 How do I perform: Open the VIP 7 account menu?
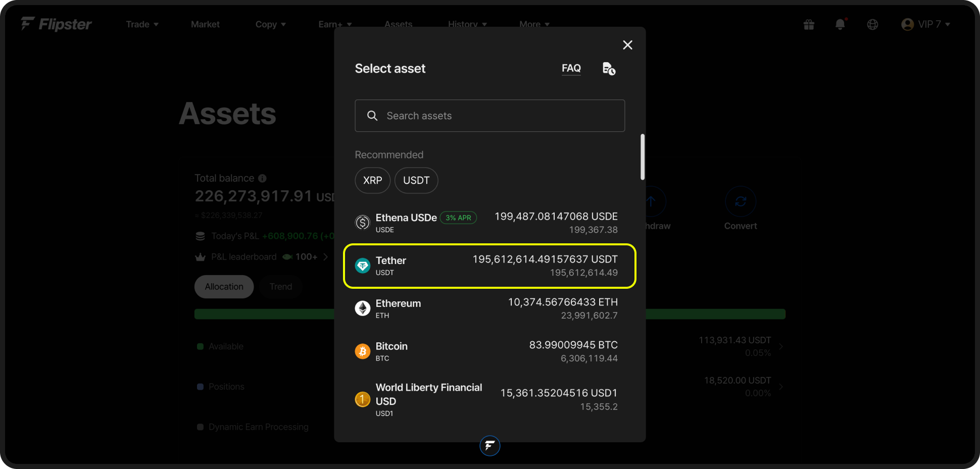pyautogui.click(x=926, y=24)
